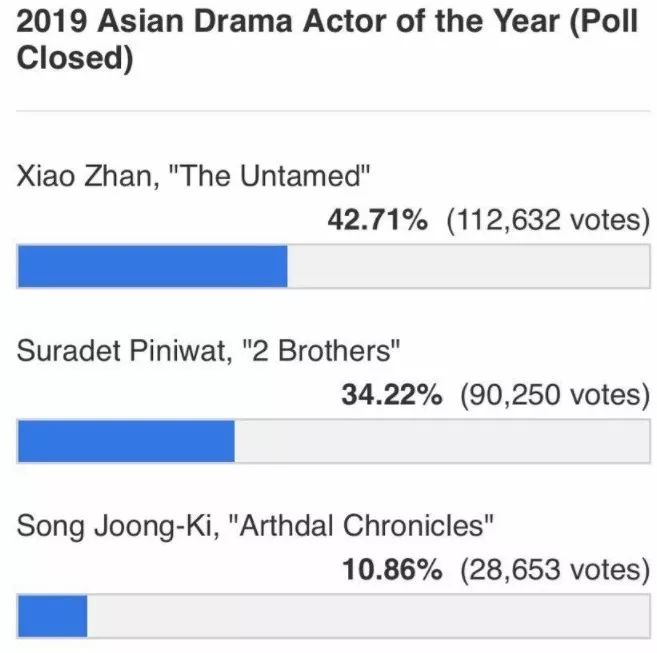Click the blue filled bar for Suradet Piniwat
The height and width of the screenshot is (653, 657).
(x=126, y=443)
